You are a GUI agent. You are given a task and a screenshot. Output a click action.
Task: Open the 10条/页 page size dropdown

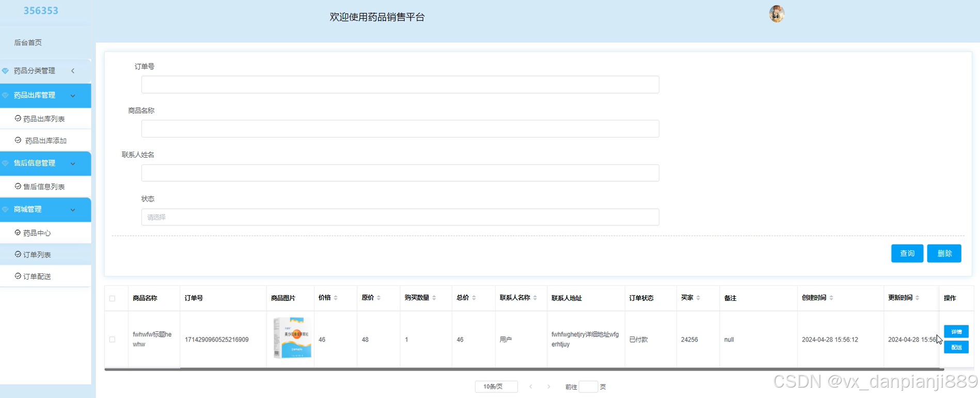click(x=496, y=387)
